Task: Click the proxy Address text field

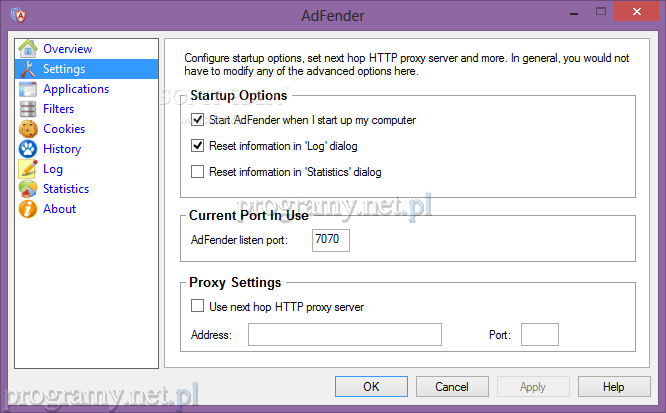Action: 344,335
